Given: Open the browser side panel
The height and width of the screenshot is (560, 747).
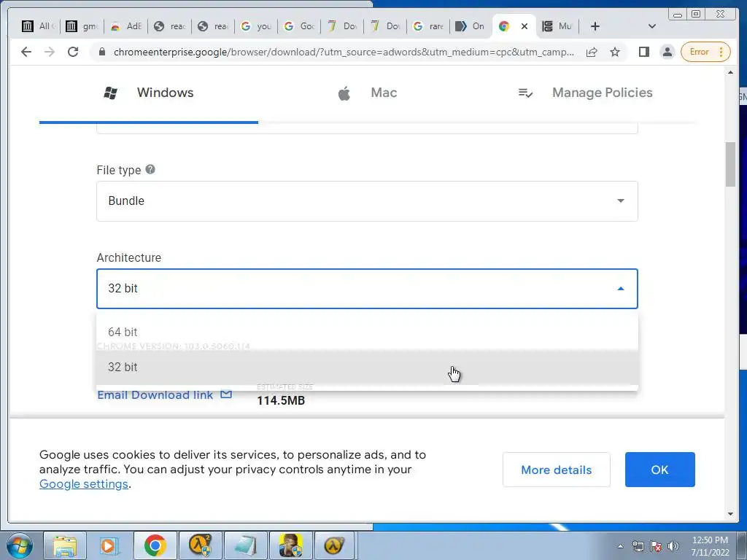Looking at the screenshot, I should tap(643, 52).
